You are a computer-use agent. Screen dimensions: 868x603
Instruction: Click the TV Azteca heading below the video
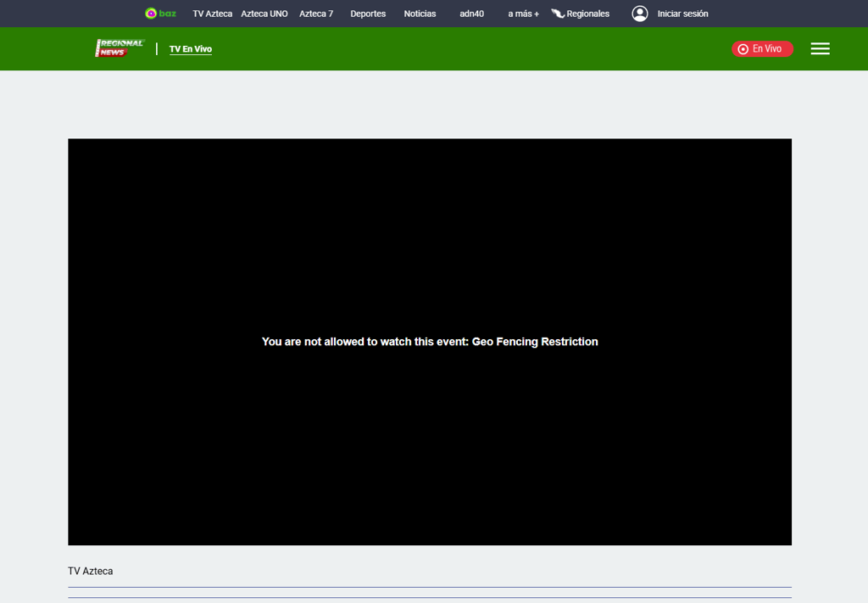(x=90, y=571)
